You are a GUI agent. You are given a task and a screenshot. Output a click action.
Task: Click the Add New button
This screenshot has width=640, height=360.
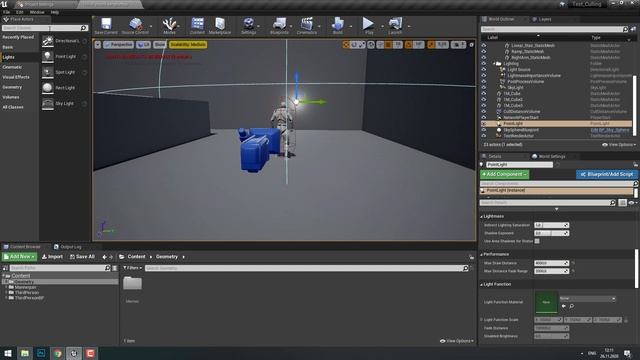coord(20,257)
